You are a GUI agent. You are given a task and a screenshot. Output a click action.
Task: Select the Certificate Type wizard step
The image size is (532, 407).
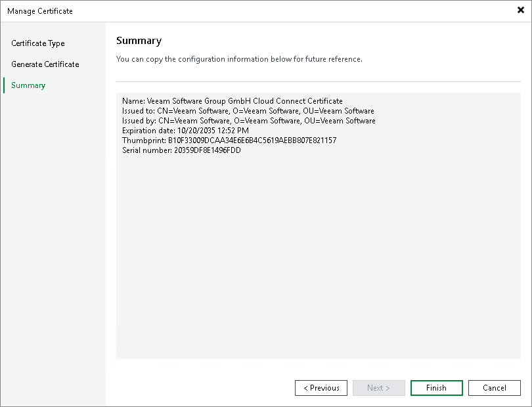click(x=37, y=43)
